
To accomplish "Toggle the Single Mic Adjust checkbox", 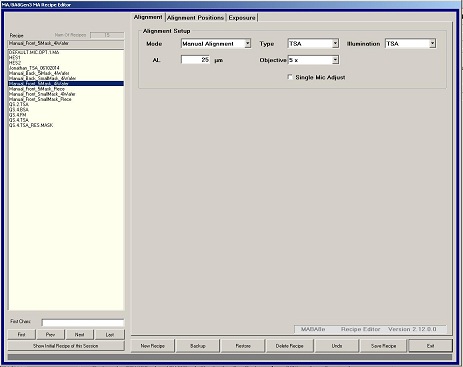I will (x=290, y=77).
